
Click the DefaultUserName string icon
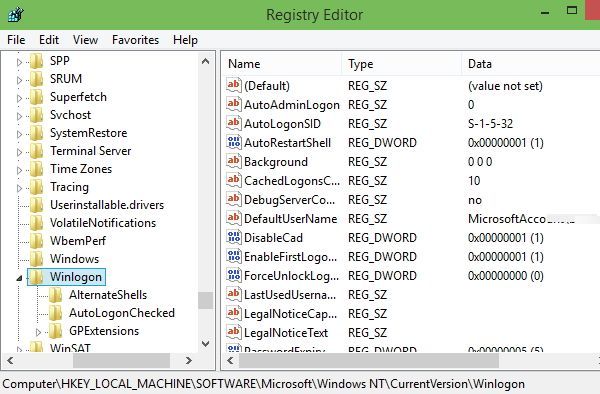click(233, 218)
